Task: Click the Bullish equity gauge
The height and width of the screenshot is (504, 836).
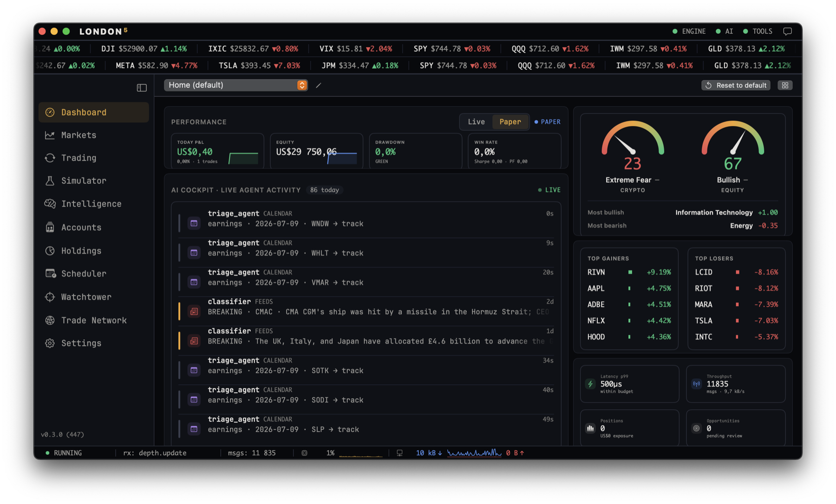Action: 732,157
